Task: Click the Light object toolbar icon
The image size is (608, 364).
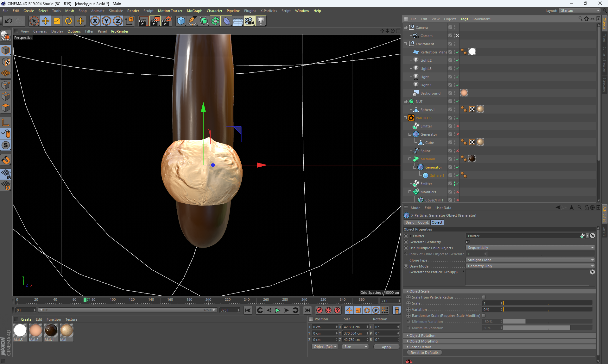Action: 261,21
